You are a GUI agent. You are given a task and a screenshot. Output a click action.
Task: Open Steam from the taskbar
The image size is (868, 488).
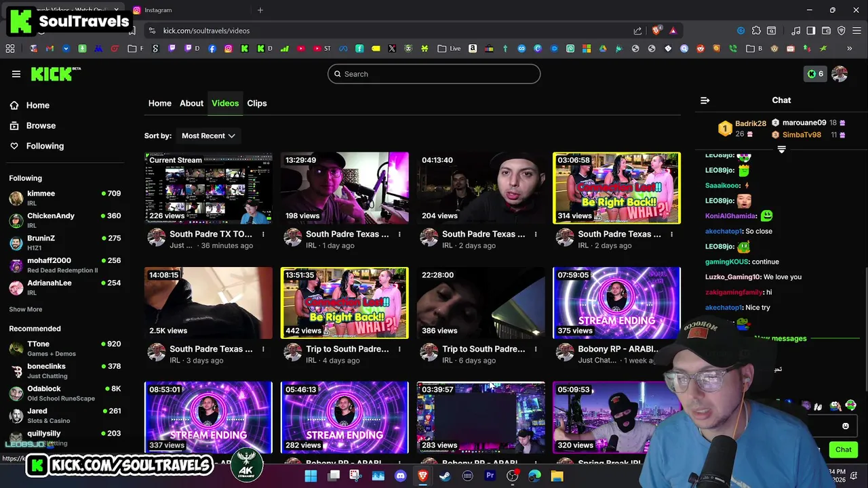(445, 476)
